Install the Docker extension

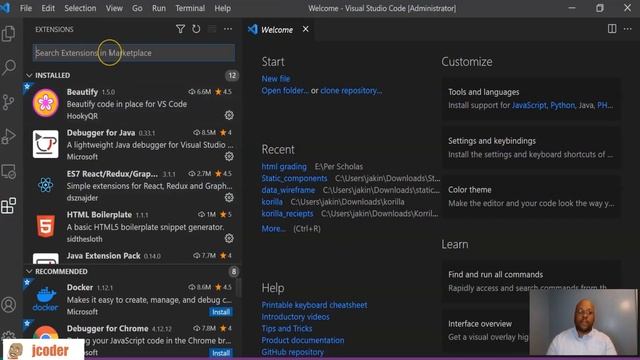(221, 312)
